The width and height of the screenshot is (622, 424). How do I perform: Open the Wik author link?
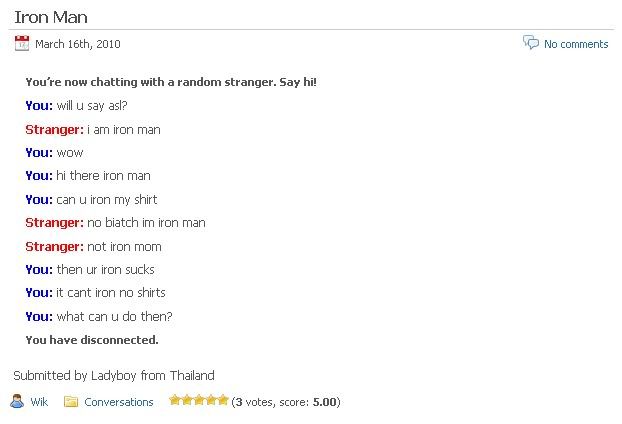[39, 402]
